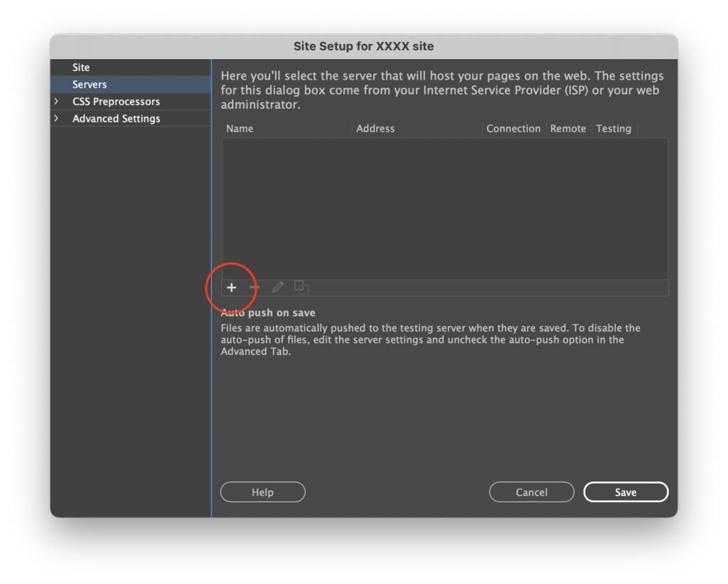Image resolution: width=728 pixels, height=584 pixels.
Task: Save the site setup
Action: 626,492
